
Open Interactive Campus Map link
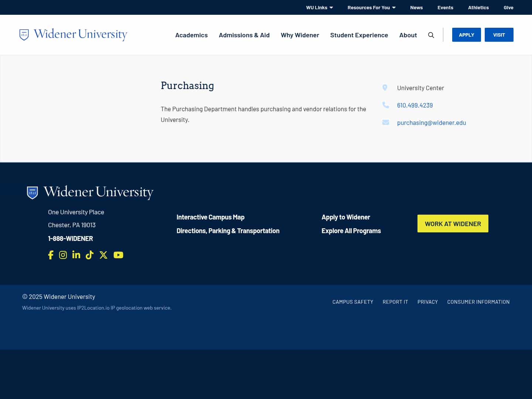coord(210,217)
